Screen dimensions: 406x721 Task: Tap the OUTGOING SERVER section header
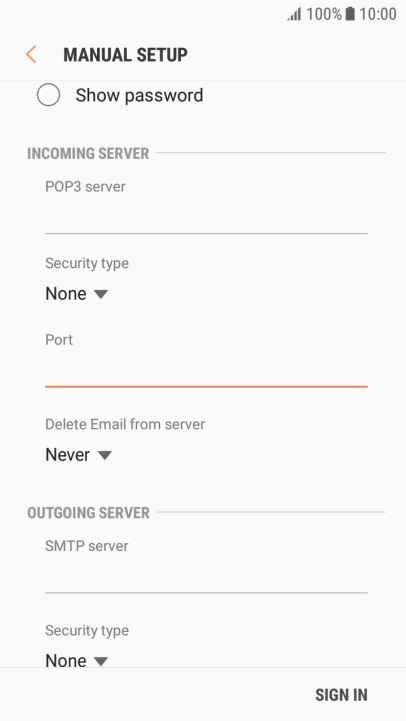88,513
